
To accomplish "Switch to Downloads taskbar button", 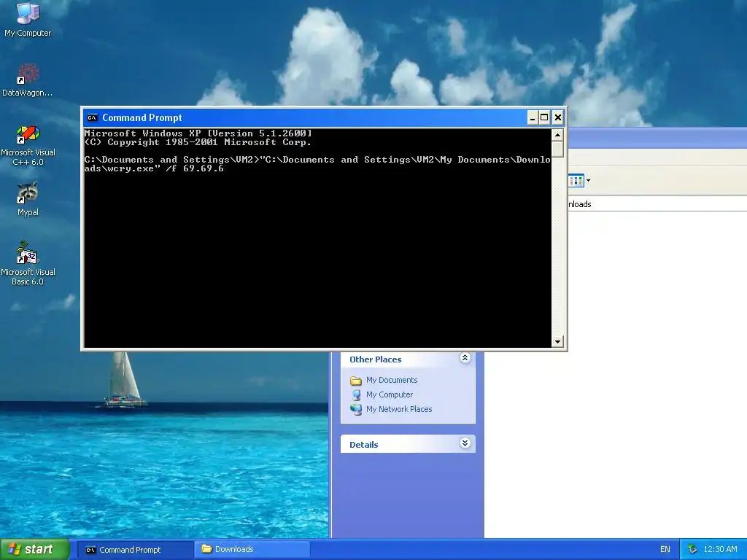I will 252,550.
